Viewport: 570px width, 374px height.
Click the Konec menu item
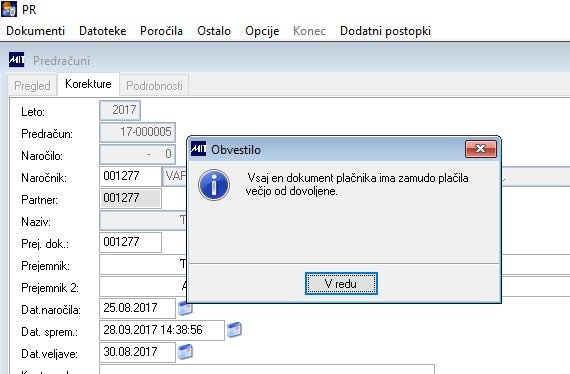(309, 31)
